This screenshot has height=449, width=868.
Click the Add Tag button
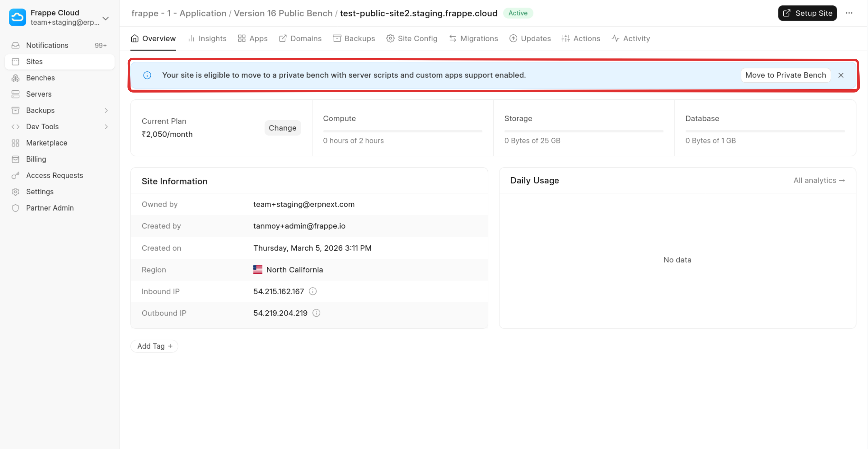click(x=154, y=346)
